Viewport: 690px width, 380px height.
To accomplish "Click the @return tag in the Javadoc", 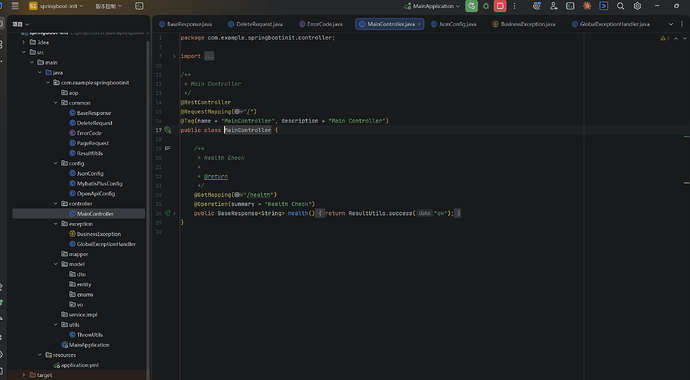I will [216, 176].
